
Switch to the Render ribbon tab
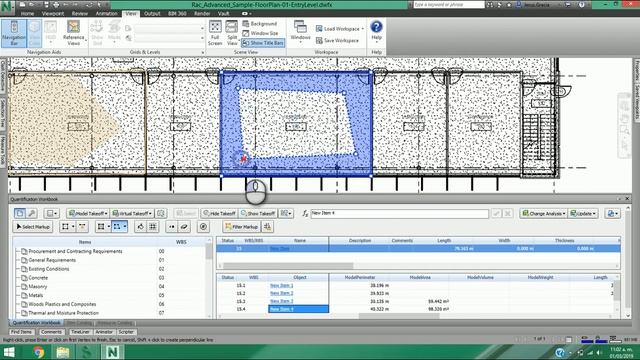(202, 13)
